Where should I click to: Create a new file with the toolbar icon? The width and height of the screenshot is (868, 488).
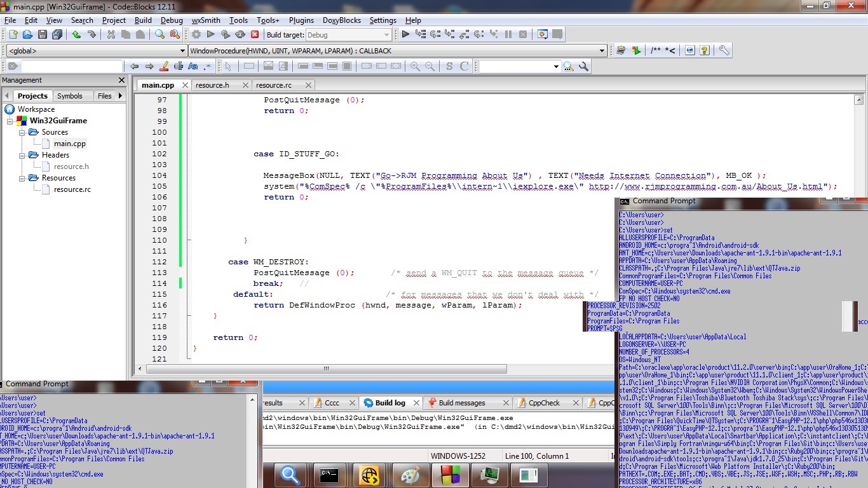[12, 34]
